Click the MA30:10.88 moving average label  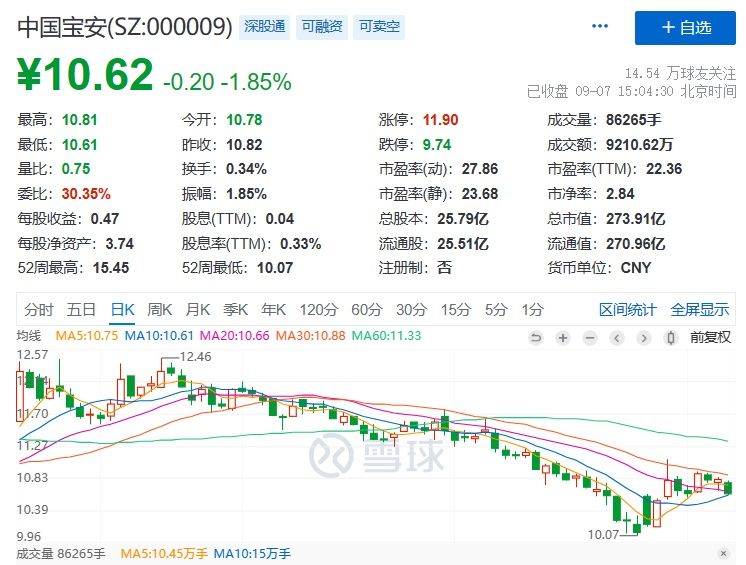coord(311,336)
